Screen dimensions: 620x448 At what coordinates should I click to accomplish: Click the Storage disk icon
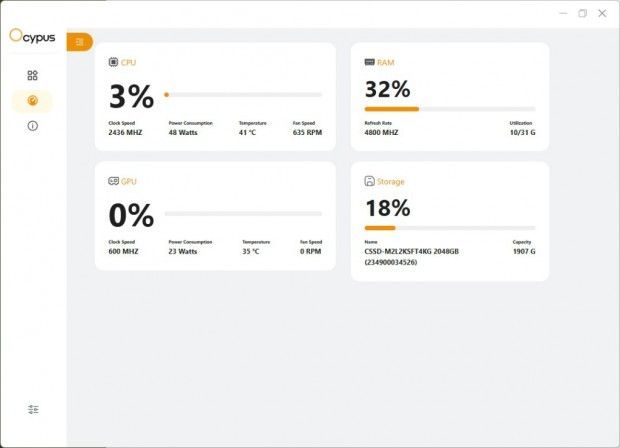[370, 181]
